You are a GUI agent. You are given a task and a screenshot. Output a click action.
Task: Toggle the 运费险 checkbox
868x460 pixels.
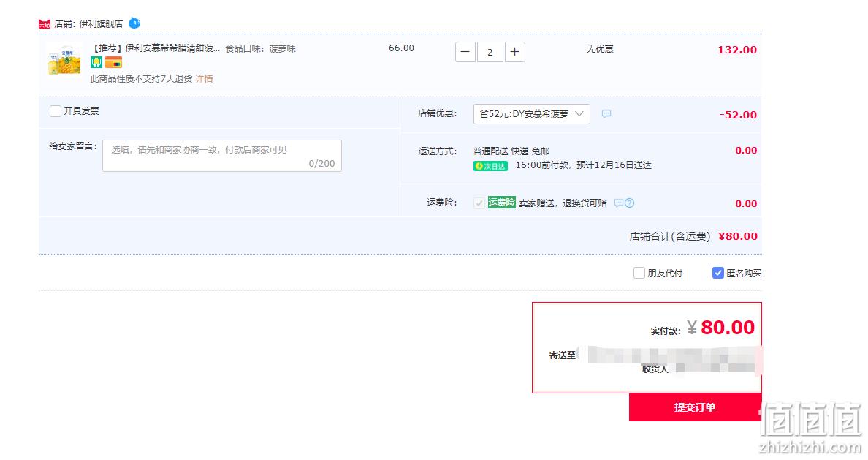[x=479, y=203]
